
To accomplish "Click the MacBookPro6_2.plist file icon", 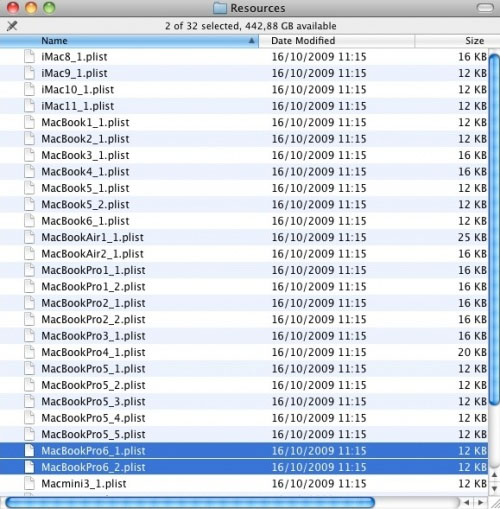I will pyautogui.click(x=29, y=467).
